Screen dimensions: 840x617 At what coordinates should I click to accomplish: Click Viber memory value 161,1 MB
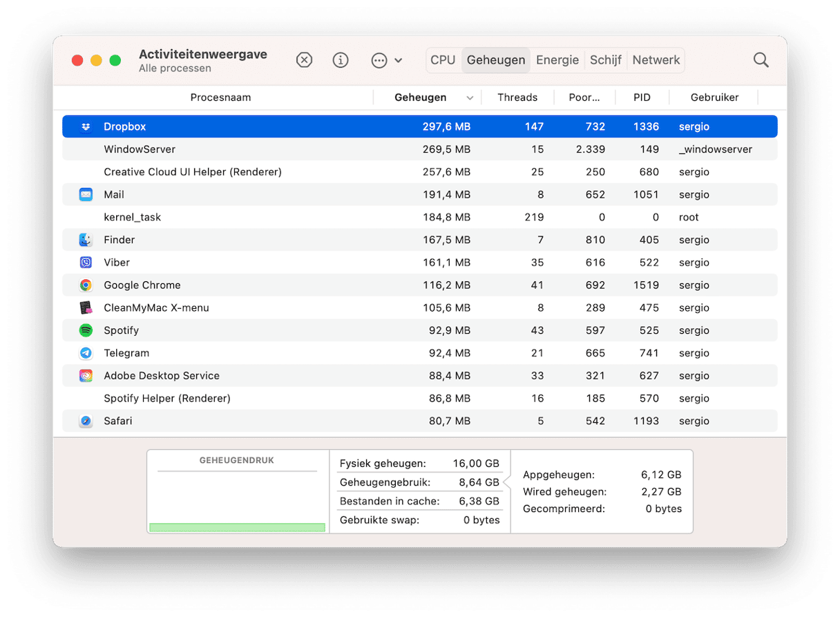point(446,263)
